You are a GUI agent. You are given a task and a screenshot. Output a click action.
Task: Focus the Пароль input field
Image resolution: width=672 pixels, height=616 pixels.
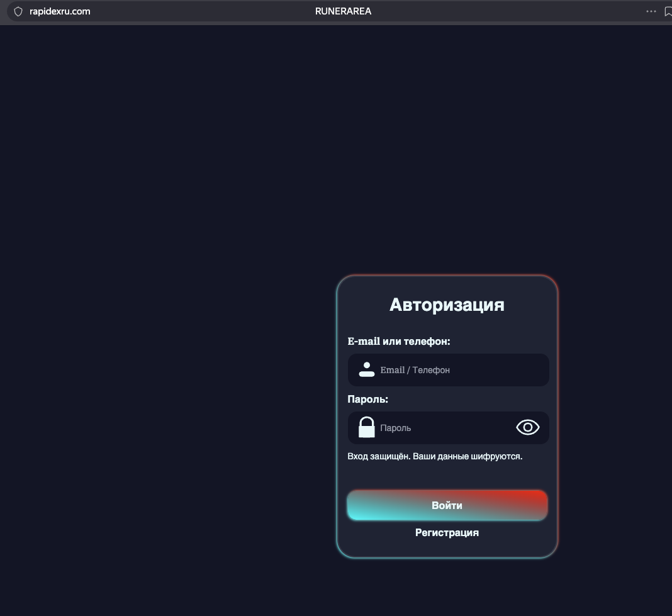click(448, 428)
